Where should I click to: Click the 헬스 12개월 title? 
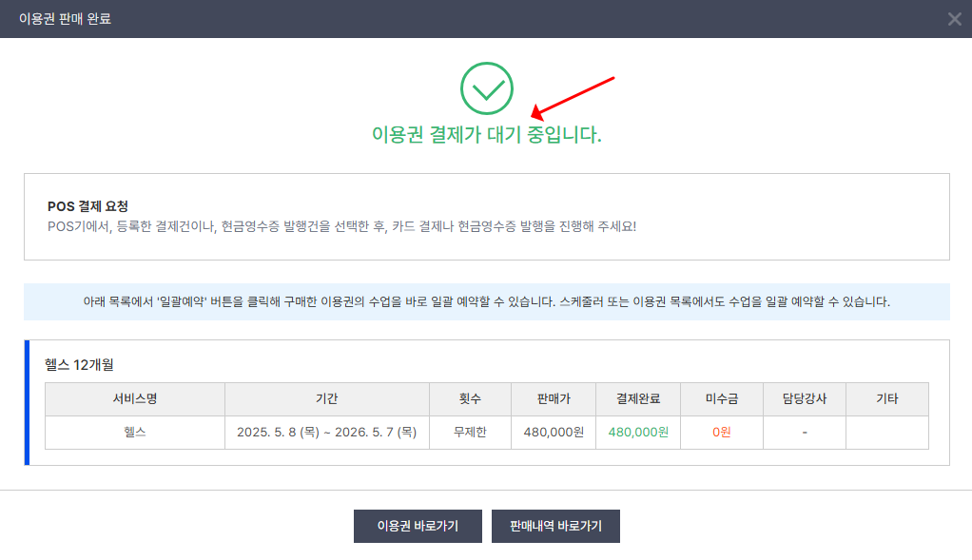79,365
